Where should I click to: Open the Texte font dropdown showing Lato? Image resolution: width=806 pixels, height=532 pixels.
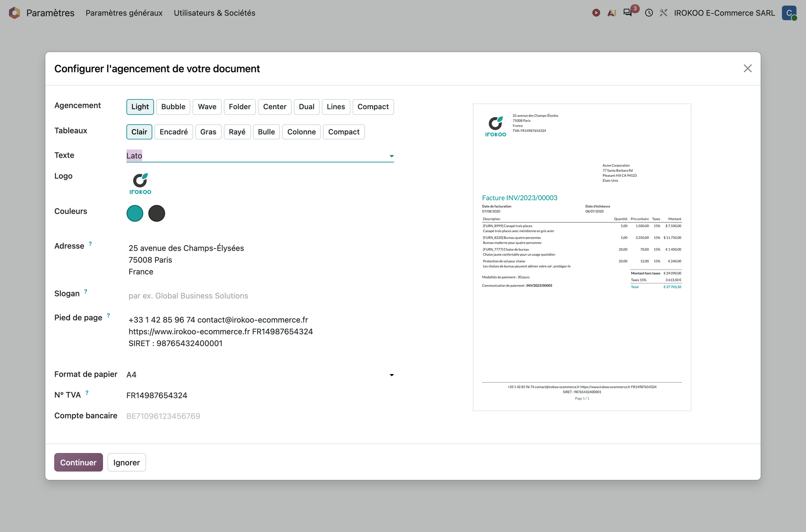260,156
